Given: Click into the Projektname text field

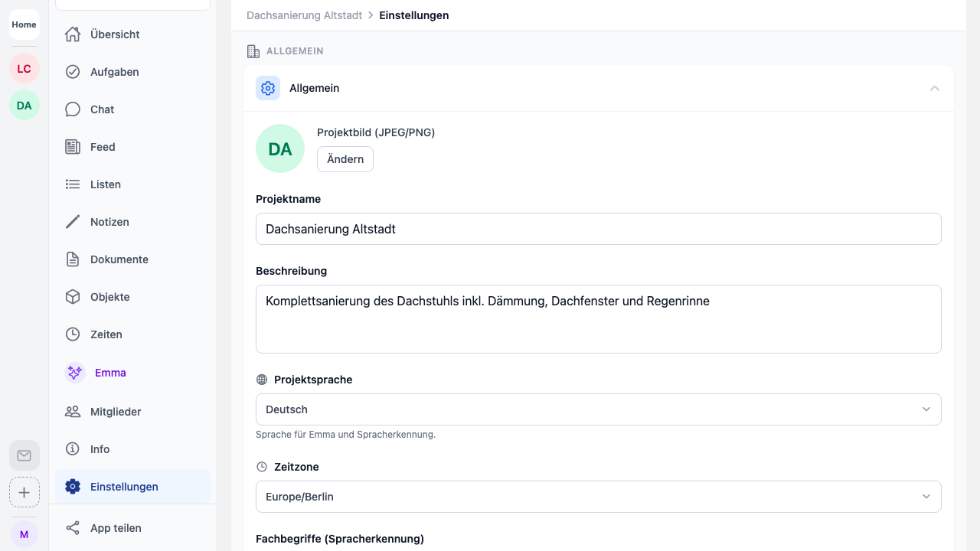Looking at the screenshot, I should pos(598,229).
